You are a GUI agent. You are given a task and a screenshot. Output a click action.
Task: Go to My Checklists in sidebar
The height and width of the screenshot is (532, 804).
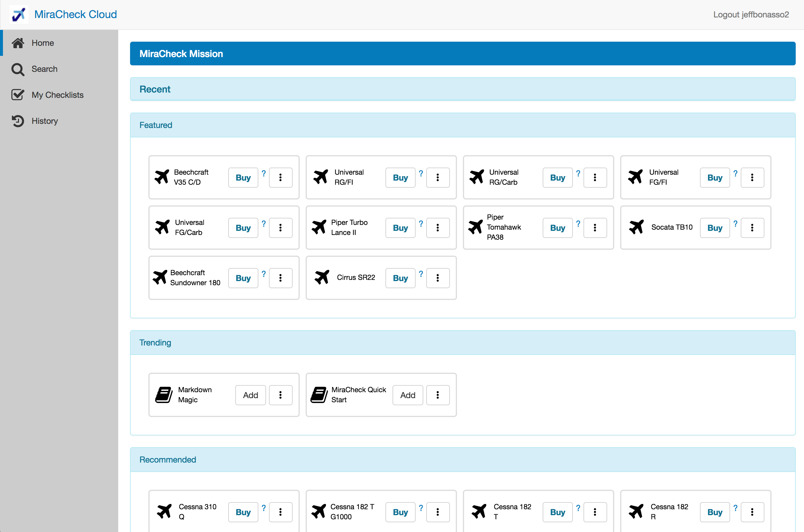pyautogui.click(x=59, y=95)
